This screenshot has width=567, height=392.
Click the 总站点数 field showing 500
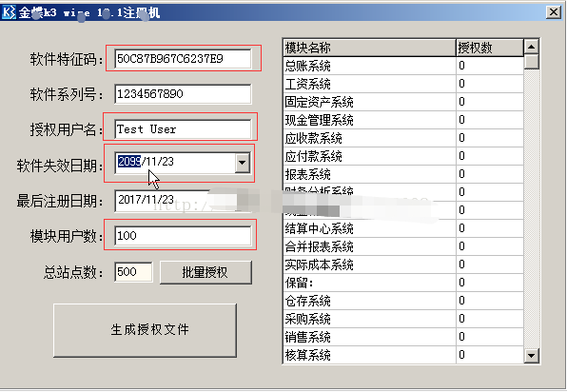coord(133,272)
